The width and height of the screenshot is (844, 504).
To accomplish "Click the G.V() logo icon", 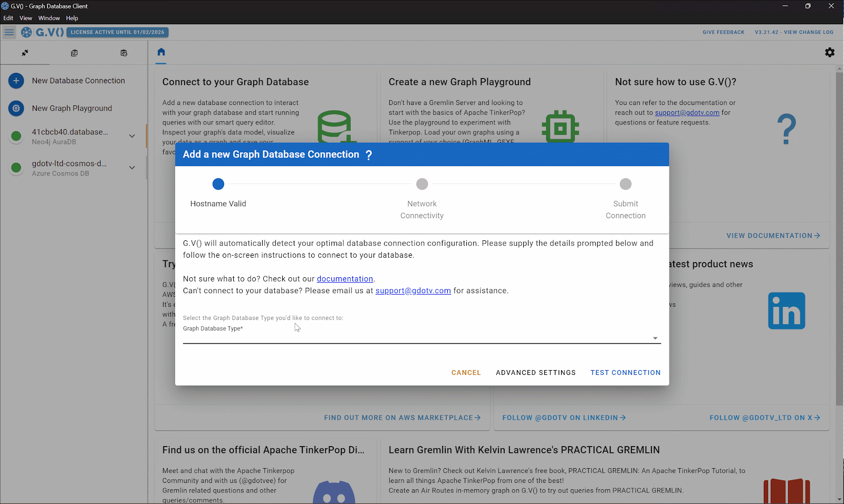I will pos(26,32).
